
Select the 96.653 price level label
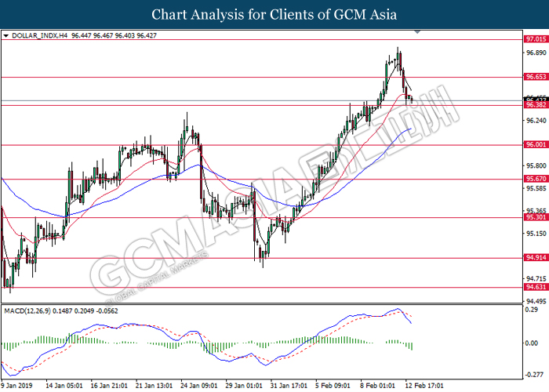[x=536, y=77]
